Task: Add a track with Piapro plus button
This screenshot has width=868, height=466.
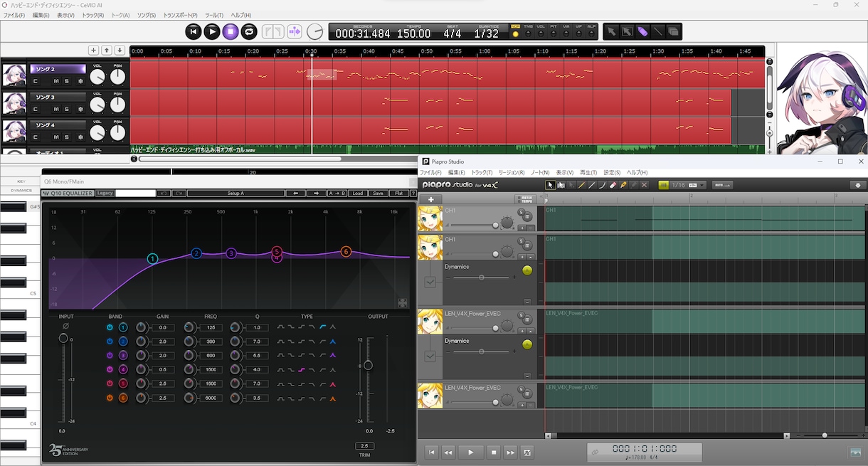Action: [430, 199]
